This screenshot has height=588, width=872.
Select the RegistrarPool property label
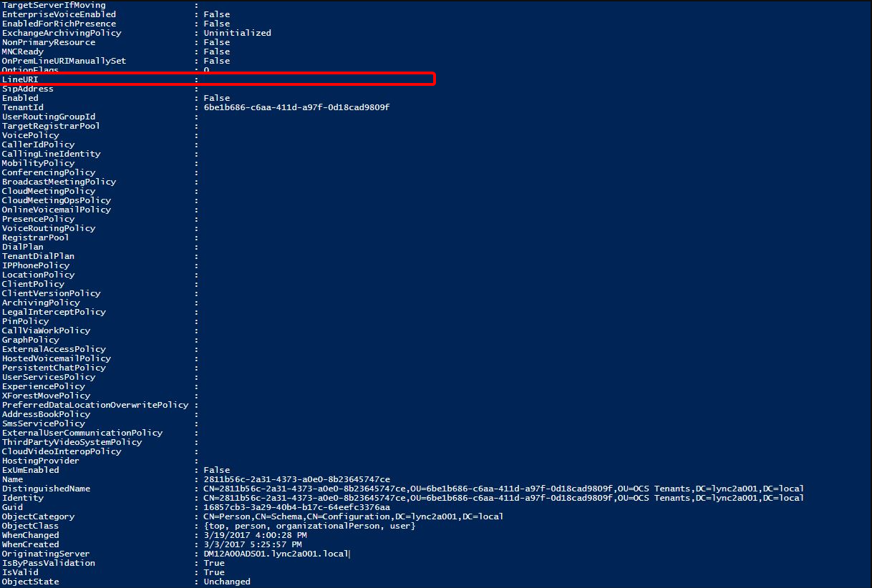(35, 237)
